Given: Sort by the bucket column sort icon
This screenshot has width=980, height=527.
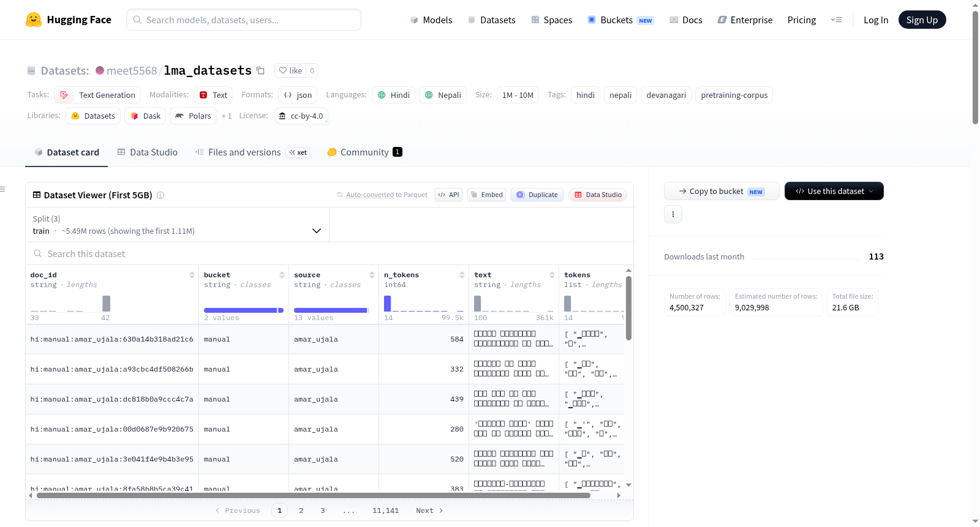Looking at the screenshot, I should click(282, 275).
